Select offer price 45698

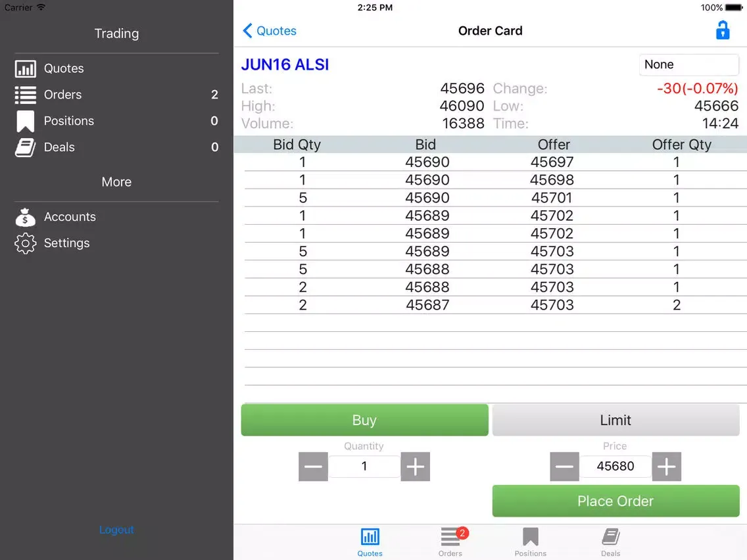pyautogui.click(x=552, y=180)
